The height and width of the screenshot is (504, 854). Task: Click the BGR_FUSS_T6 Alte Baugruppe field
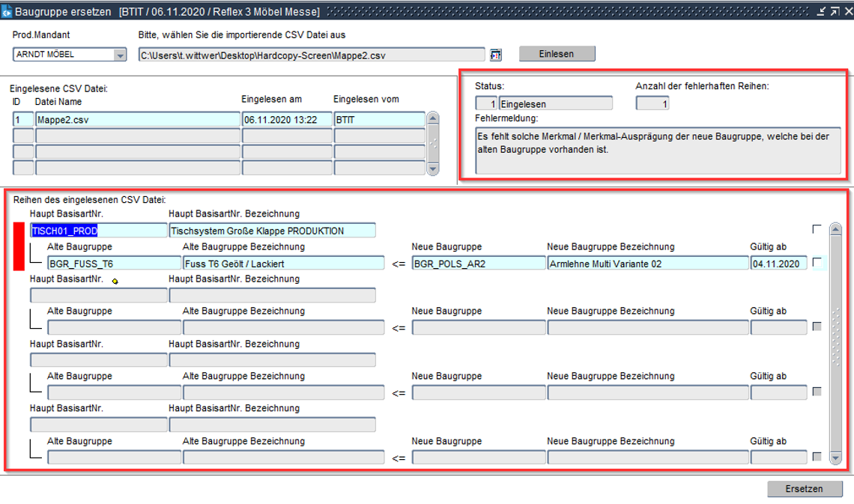coord(114,264)
